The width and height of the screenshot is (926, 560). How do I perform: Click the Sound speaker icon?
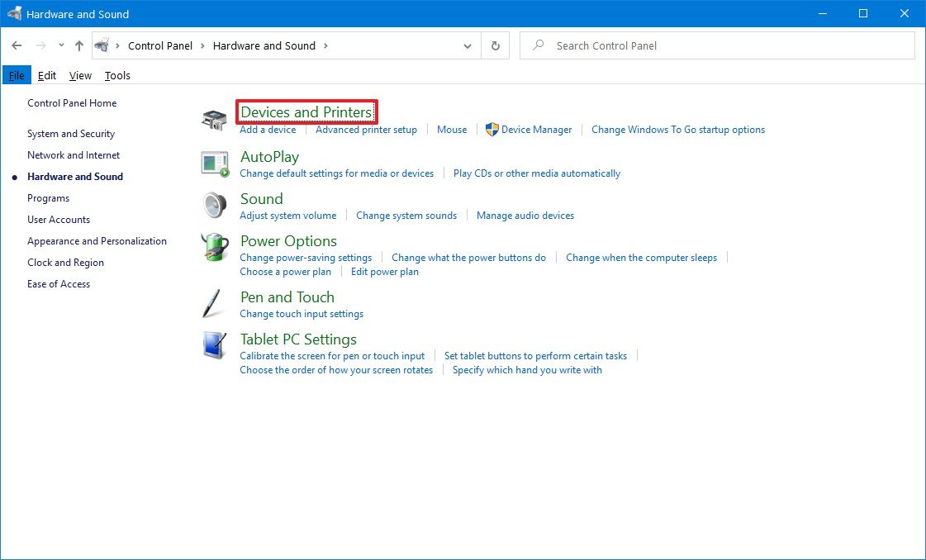(x=214, y=204)
